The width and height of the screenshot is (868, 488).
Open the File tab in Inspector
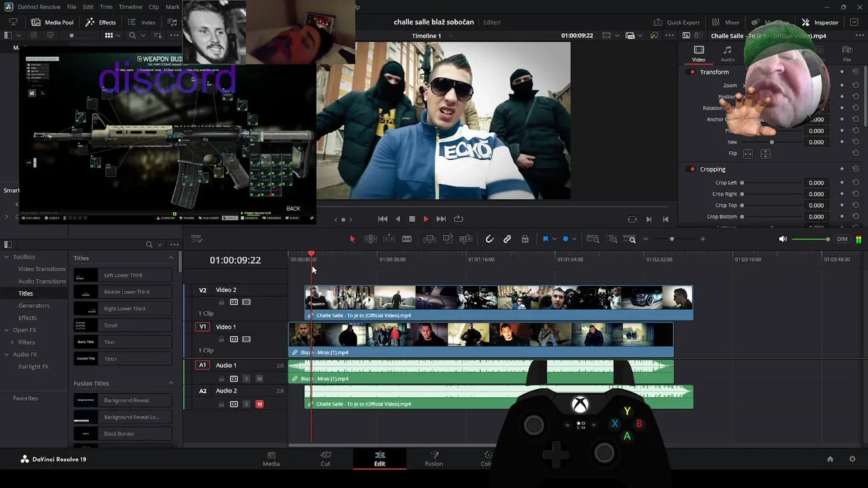click(846, 54)
